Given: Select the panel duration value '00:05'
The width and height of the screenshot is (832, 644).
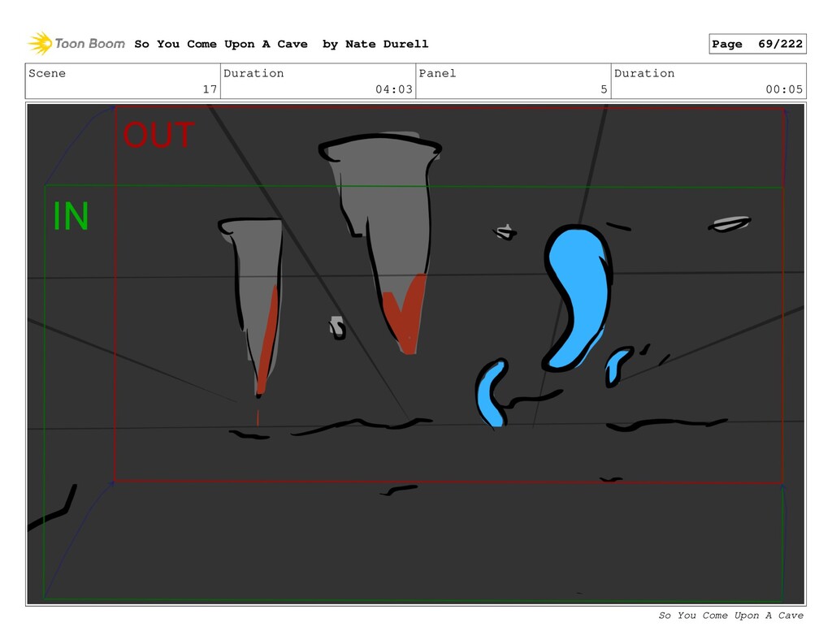Looking at the screenshot, I should point(784,89).
